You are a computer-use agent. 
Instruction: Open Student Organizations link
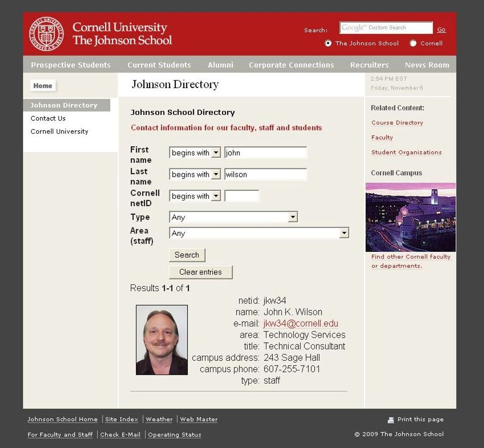(x=407, y=152)
